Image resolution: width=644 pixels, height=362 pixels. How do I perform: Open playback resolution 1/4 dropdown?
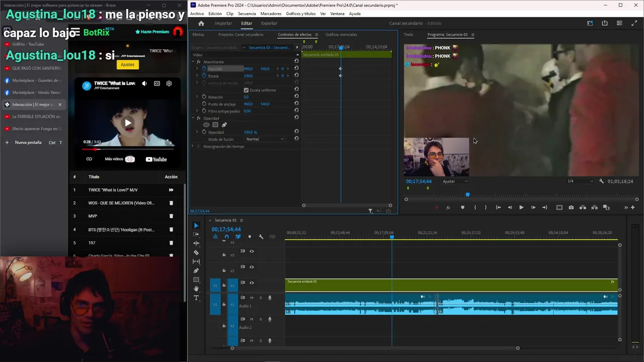click(x=580, y=181)
